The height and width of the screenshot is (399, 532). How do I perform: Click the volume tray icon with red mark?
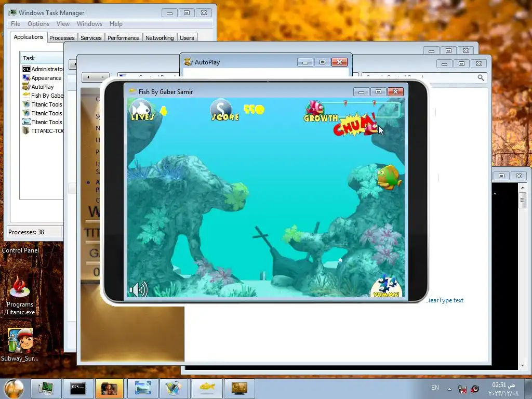[475, 389]
